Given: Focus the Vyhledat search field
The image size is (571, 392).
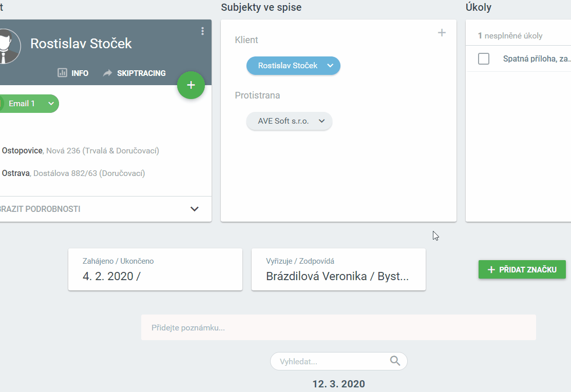Looking at the screenshot, I should (331, 361).
